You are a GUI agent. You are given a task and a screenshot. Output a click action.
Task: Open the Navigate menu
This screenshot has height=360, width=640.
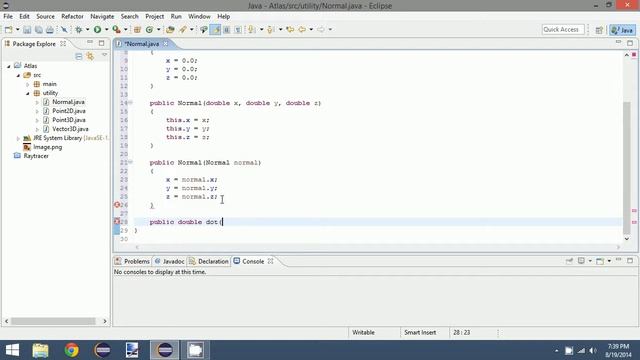coord(102,16)
